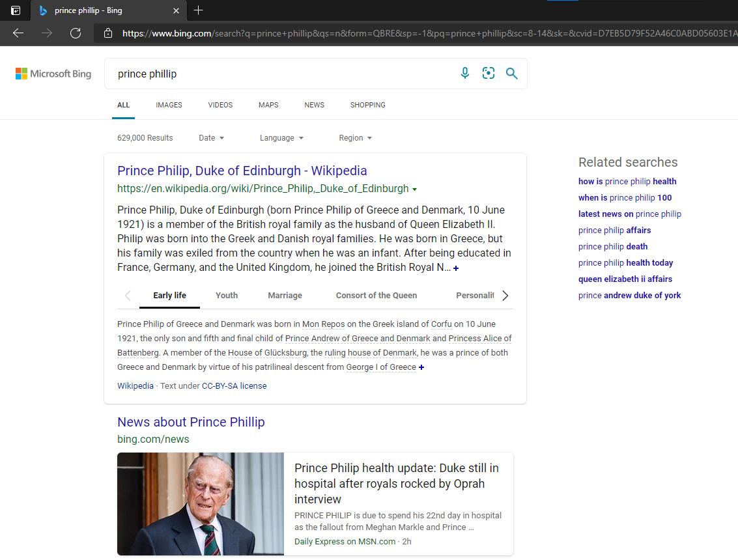Open the Region filter dropdown
The width and height of the screenshot is (738, 560).
point(356,138)
